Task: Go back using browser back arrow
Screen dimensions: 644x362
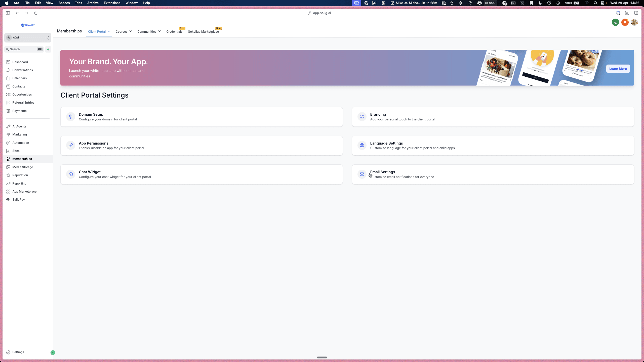Action: 17,13
